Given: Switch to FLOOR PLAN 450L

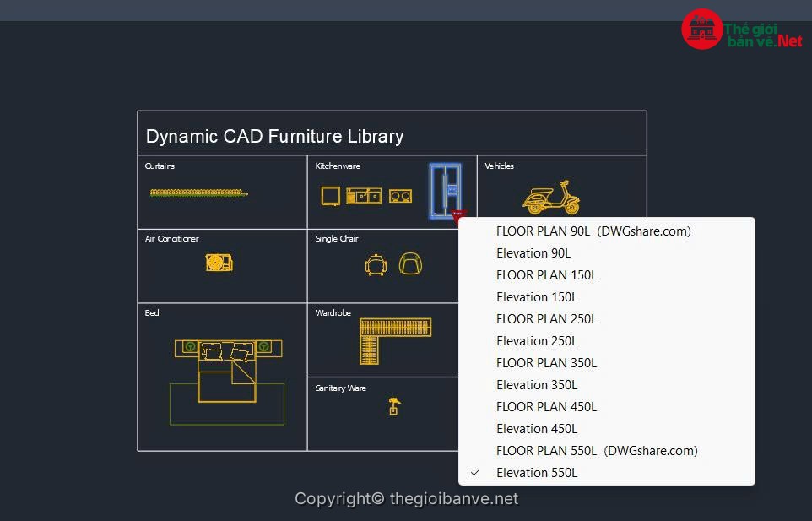Looking at the screenshot, I should [x=546, y=407].
